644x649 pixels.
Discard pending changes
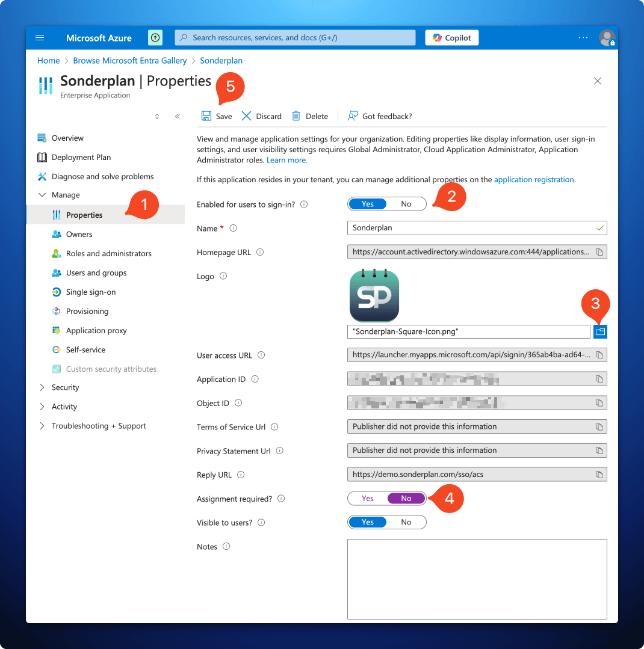coord(261,115)
